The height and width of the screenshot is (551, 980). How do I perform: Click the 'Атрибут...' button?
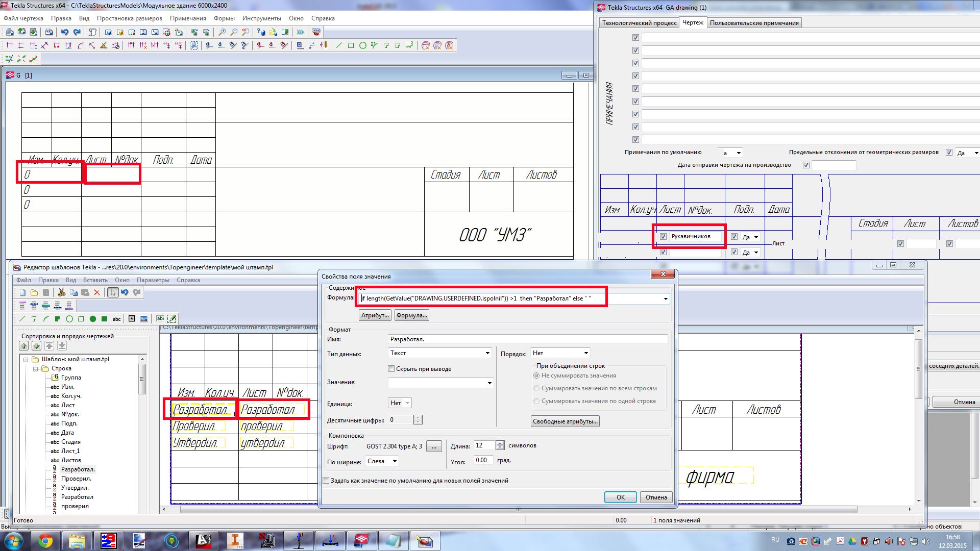coord(375,315)
